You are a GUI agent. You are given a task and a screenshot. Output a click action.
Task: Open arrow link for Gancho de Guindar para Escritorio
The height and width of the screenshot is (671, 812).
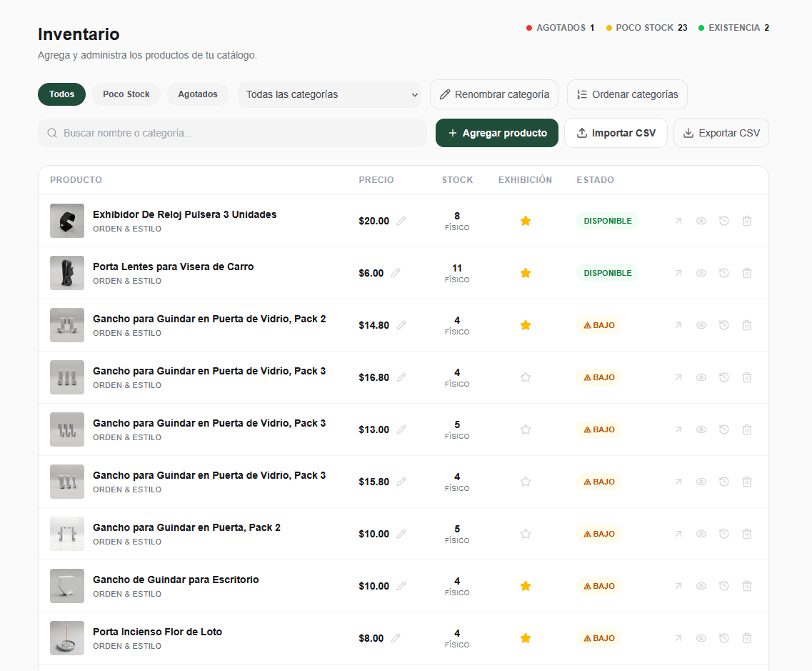tap(678, 586)
